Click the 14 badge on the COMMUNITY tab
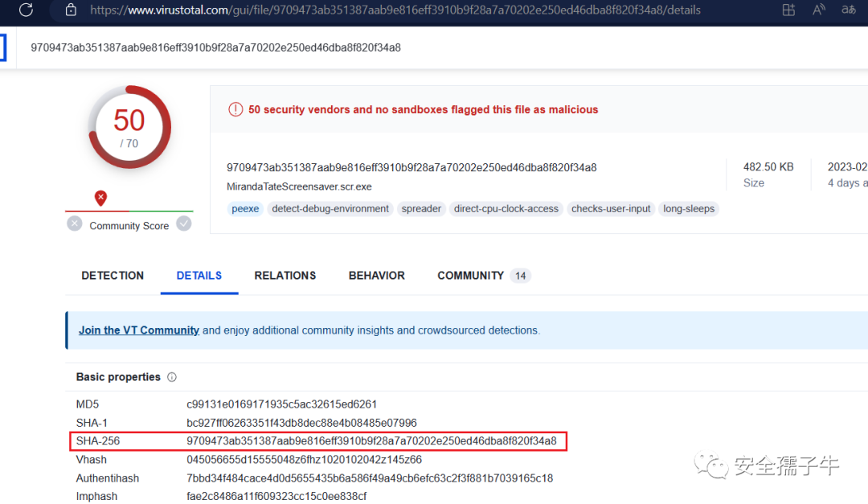 pyautogui.click(x=520, y=276)
